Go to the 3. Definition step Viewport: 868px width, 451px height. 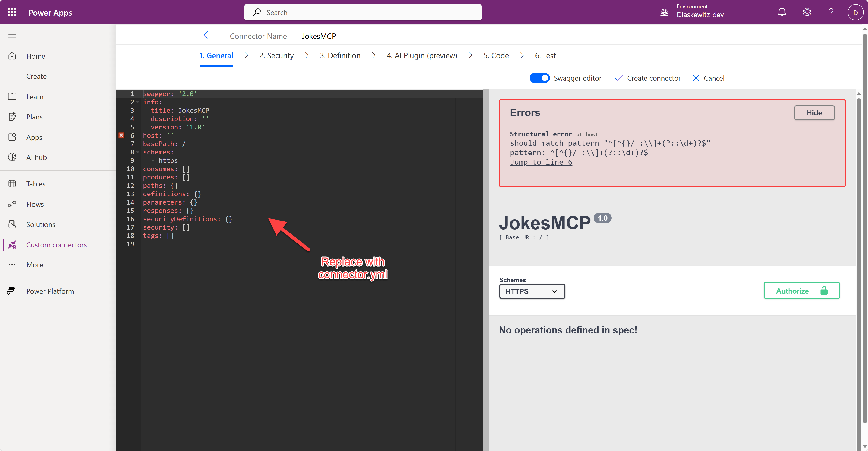(x=340, y=56)
